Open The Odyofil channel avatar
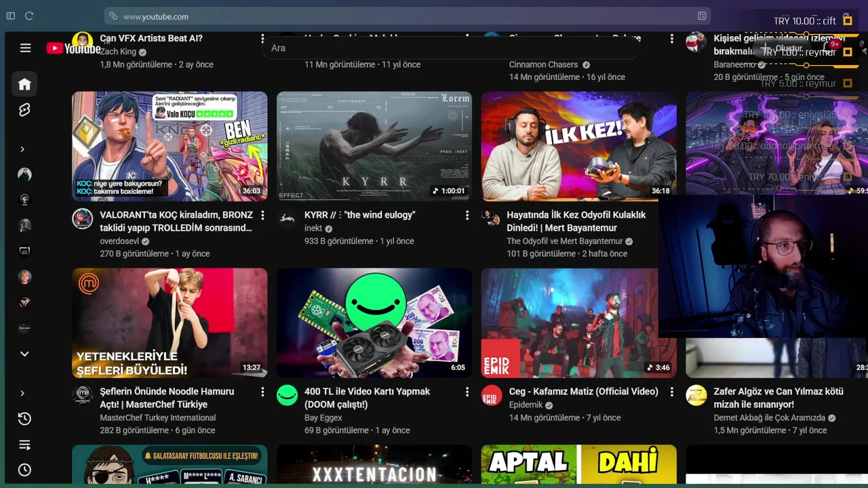The width and height of the screenshot is (868, 488). point(491,218)
